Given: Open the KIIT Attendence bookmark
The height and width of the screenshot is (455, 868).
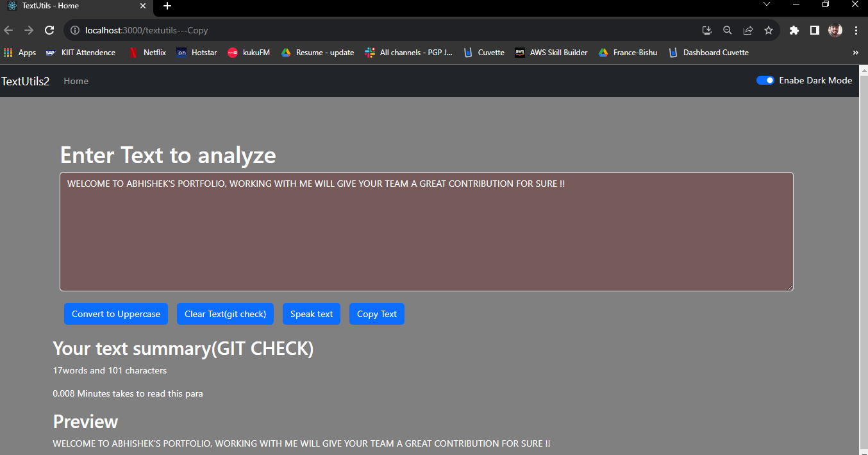Looking at the screenshot, I should coord(81,53).
